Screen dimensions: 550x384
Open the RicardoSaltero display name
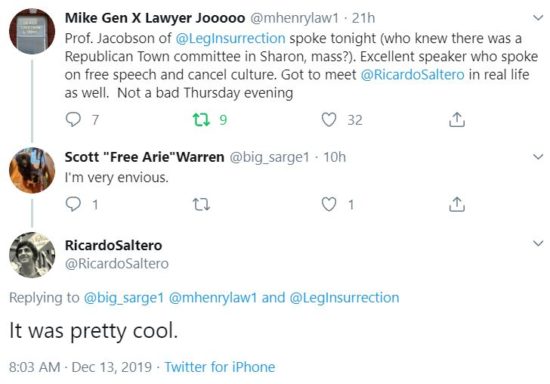pos(113,245)
